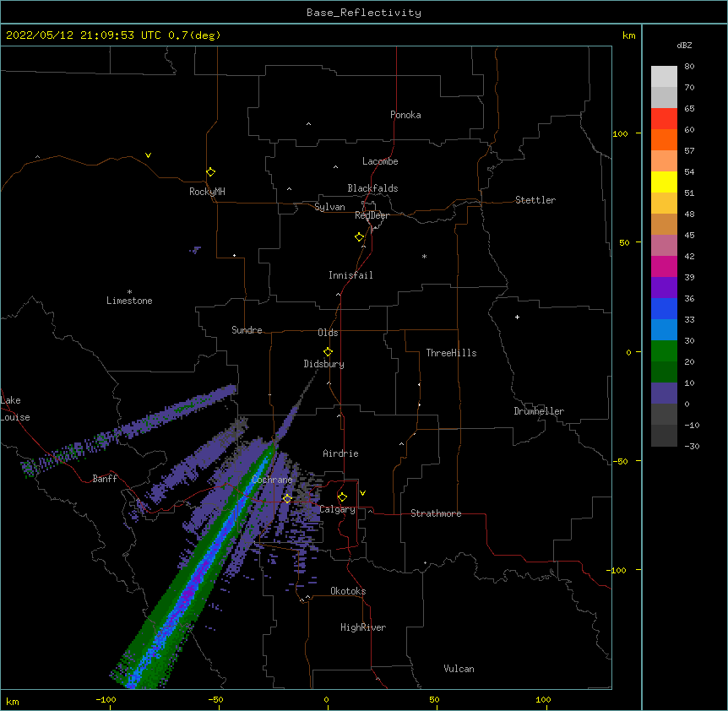This screenshot has width=728, height=711.
Task: Click the yellow marker beside Cochrane
Action: 287,498
